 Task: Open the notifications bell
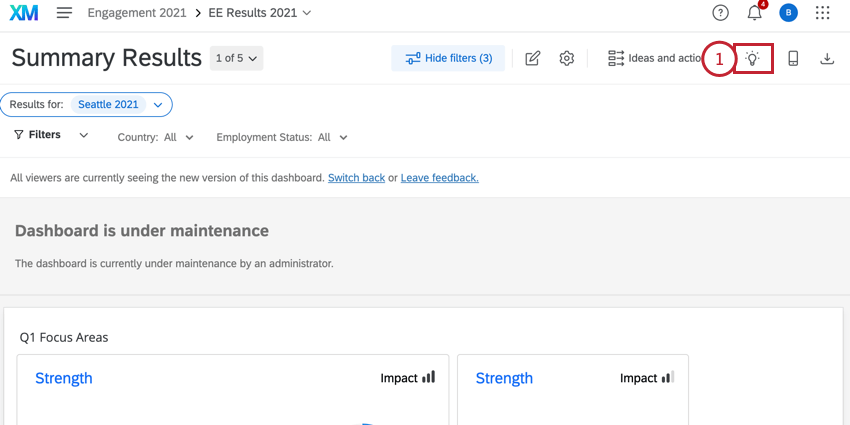(x=754, y=13)
